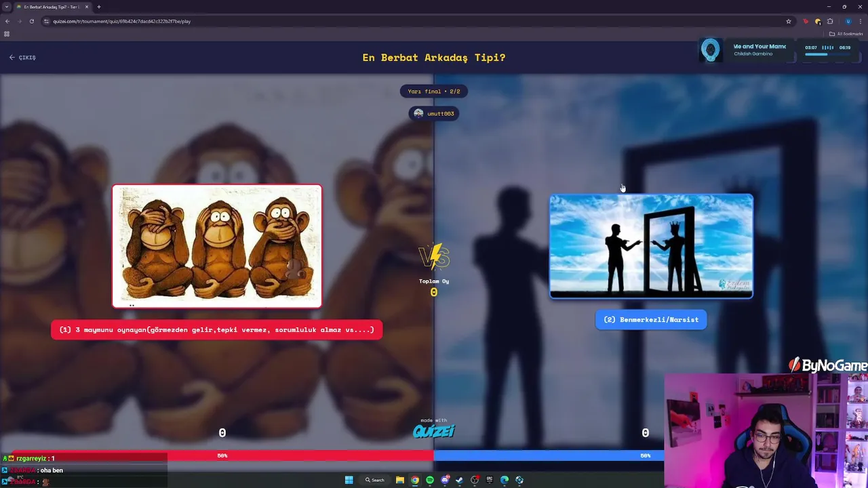Open OBS Studio from the taskbar
This screenshot has height=488, width=868.
point(475,480)
